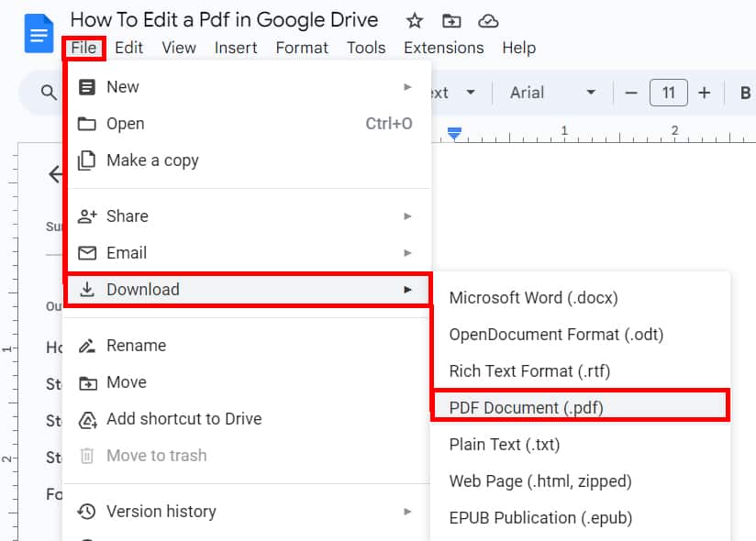The image size is (756, 541).
Task: Download as OpenDocument Format (.odt)
Action: [x=582, y=335]
